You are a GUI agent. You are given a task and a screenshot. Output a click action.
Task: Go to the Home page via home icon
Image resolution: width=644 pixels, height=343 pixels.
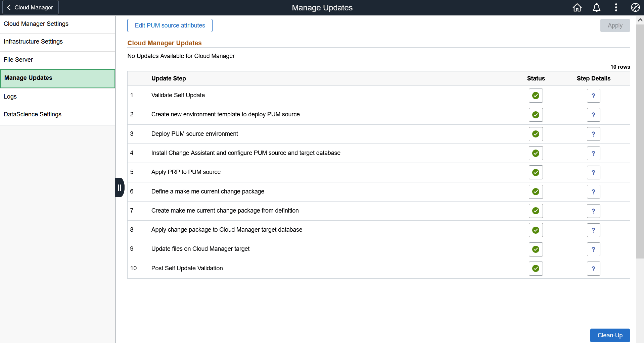pos(577,7)
